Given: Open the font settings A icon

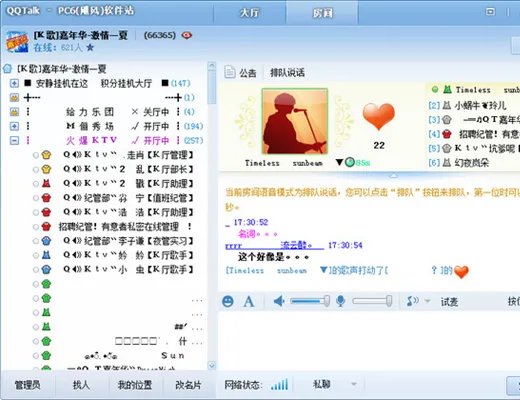Looking at the screenshot, I should pyautogui.click(x=249, y=302).
